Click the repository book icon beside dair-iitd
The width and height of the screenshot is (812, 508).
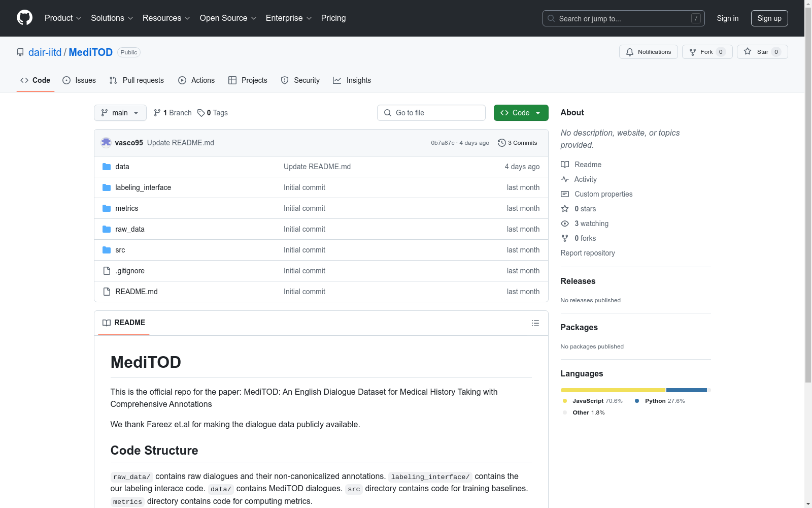[20, 52]
